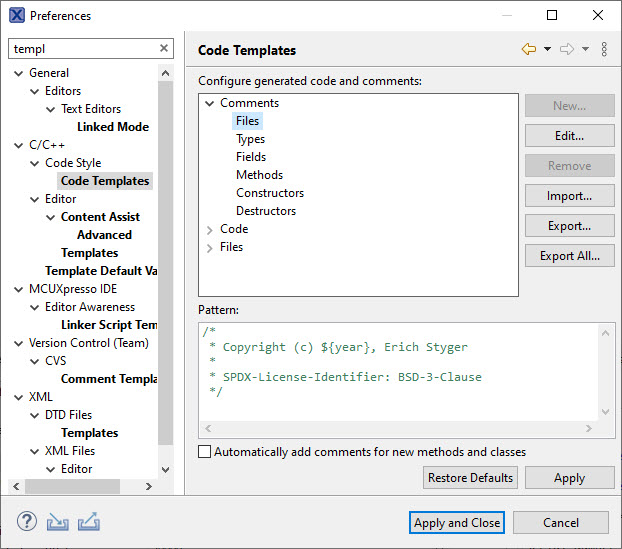Click into the filter text field
The width and height of the screenshot is (622, 549).
click(x=82, y=48)
